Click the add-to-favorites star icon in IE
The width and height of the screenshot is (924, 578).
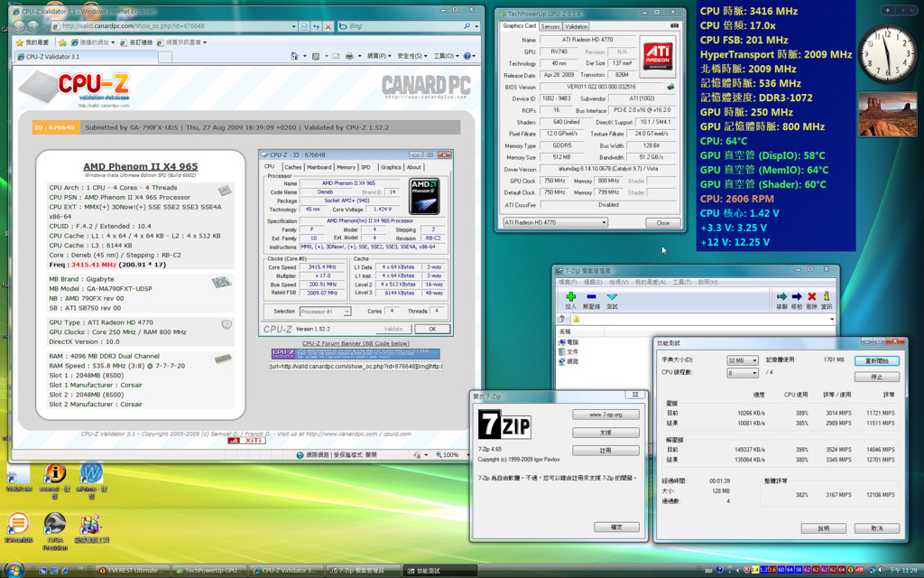(62, 42)
